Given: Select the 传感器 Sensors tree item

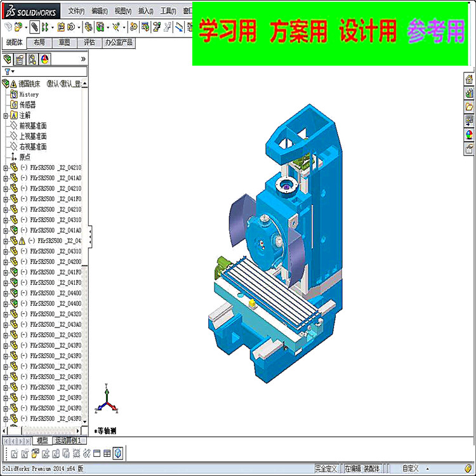Looking at the screenshot, I should (27, 105).
